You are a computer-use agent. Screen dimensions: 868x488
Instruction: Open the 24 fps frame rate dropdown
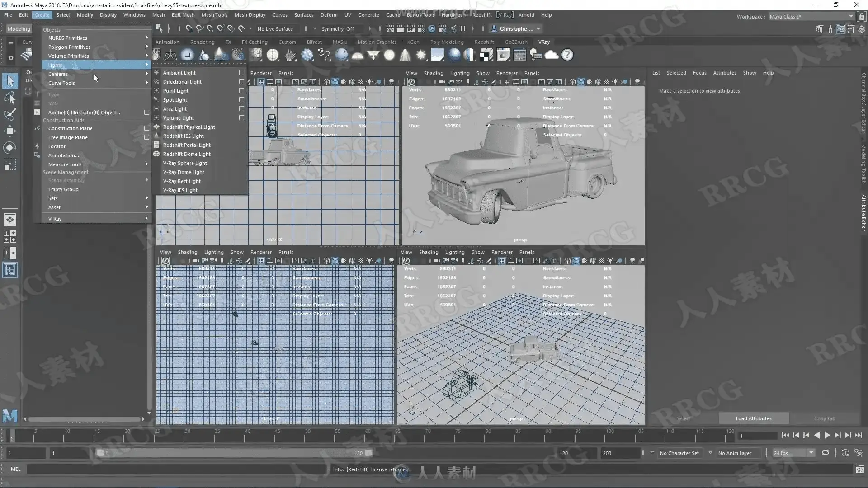[794, 453]
